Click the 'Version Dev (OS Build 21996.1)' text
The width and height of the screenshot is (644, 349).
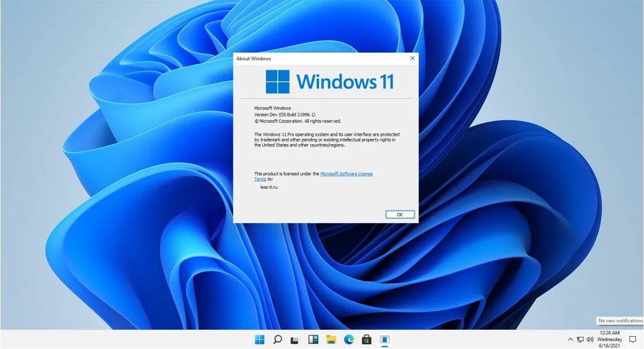(285, 115)
